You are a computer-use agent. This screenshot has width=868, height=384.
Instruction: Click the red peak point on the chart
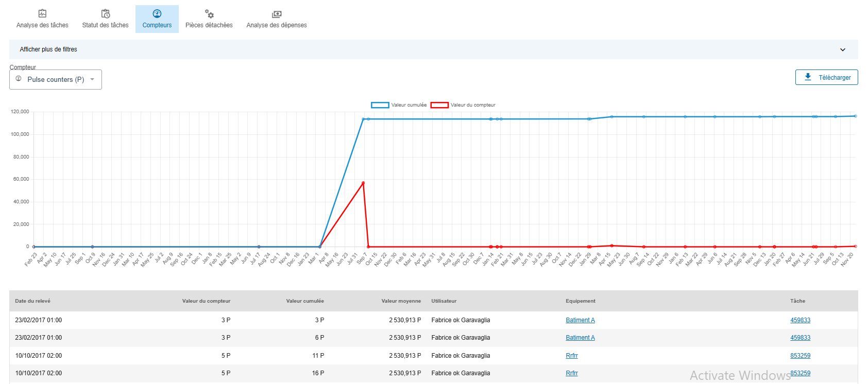[x=363, y=183]
